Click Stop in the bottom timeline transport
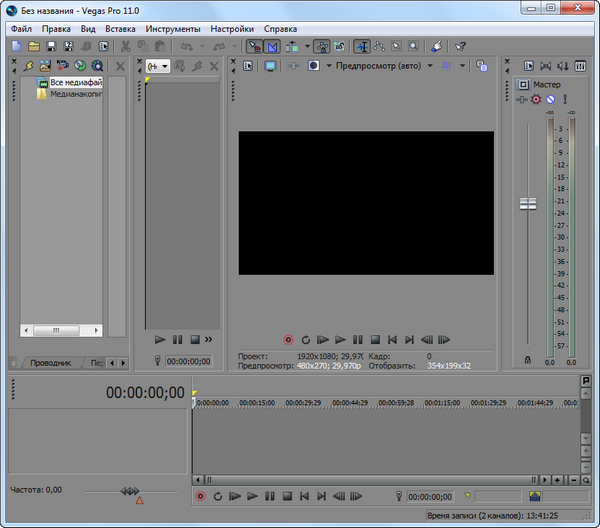Screen dimensions: 600x528 tap(287, 496)
